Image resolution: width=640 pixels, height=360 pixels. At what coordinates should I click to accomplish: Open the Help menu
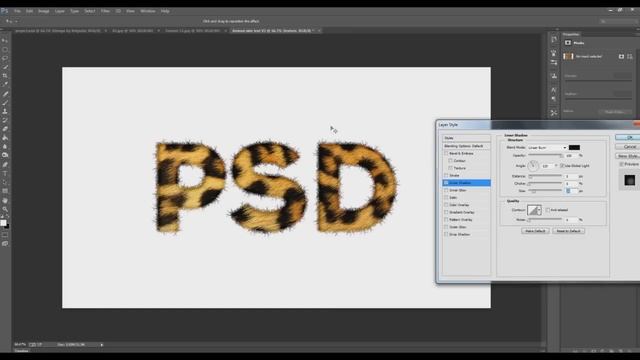coord(165,11)
